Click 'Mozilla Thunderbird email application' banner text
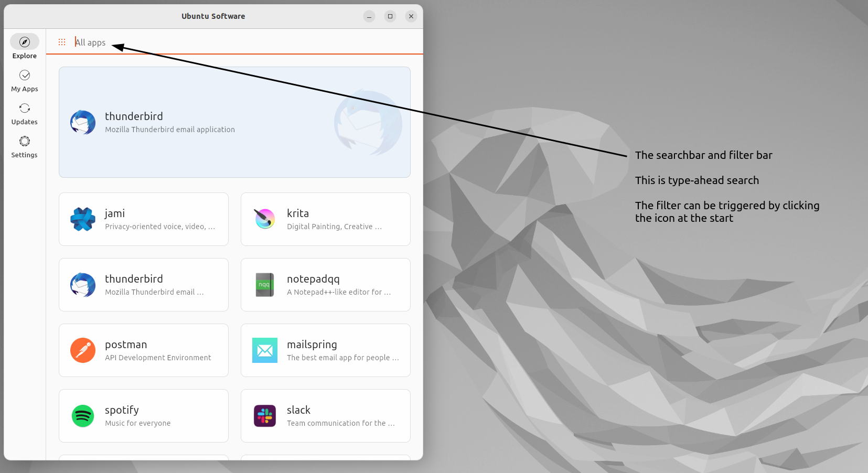Image resolution: width=868 pixels, height=473 pixels. tap(170, 130)
